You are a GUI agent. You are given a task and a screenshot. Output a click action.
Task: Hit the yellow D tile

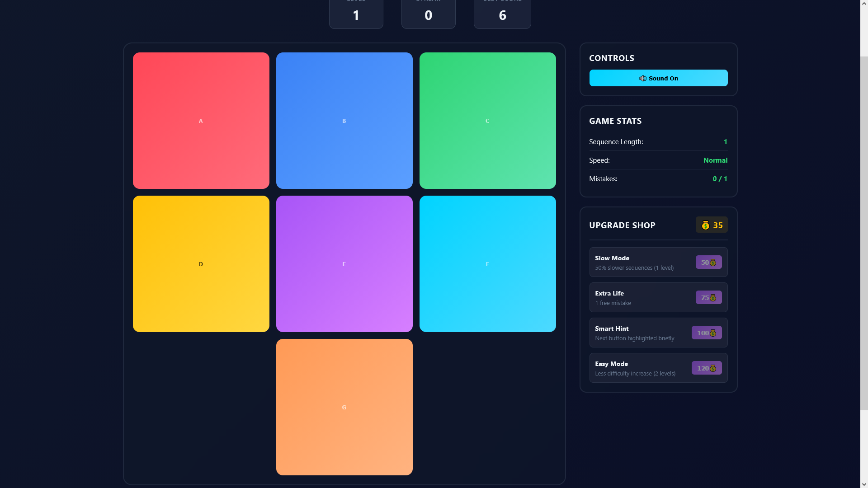click(x=201, y=264)
